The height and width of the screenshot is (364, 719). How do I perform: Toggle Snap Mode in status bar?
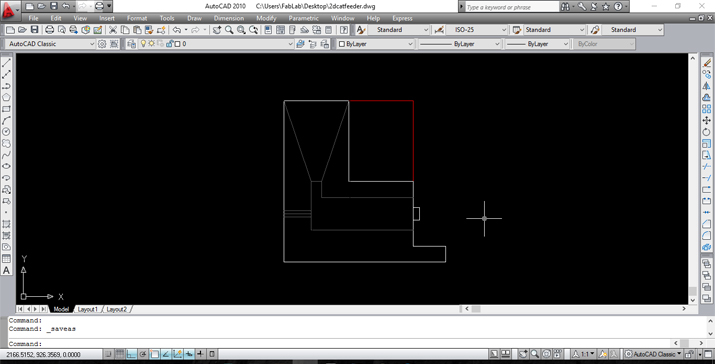point(108,354)
